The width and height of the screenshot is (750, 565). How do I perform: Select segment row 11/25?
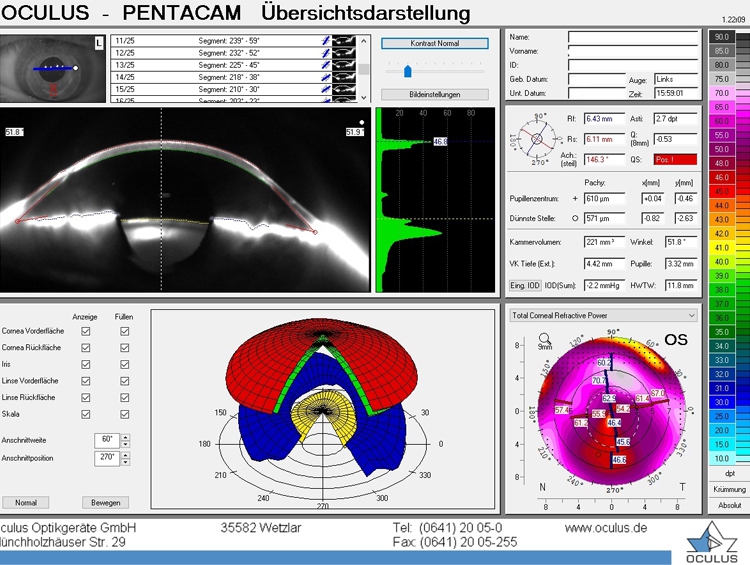(x=233, y=41)
